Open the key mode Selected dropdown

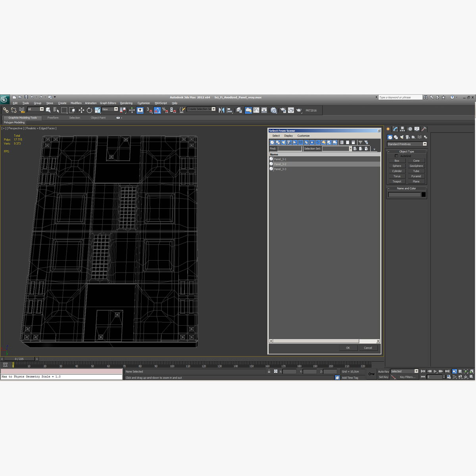tap(405, 371)
